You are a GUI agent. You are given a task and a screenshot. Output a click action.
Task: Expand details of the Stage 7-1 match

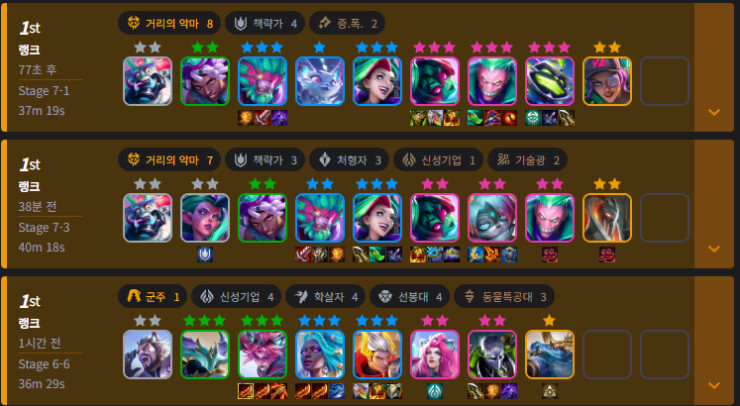[x=714, y=112]
